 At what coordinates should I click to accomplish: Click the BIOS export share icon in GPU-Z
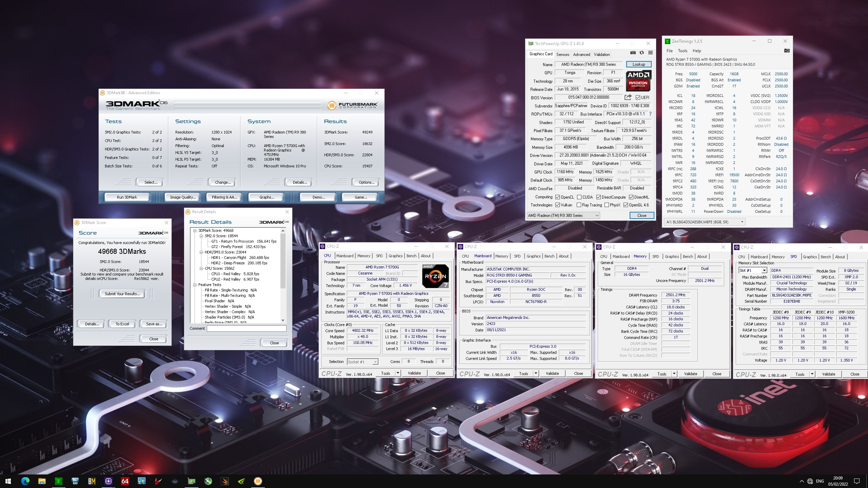tap(628, 97)
